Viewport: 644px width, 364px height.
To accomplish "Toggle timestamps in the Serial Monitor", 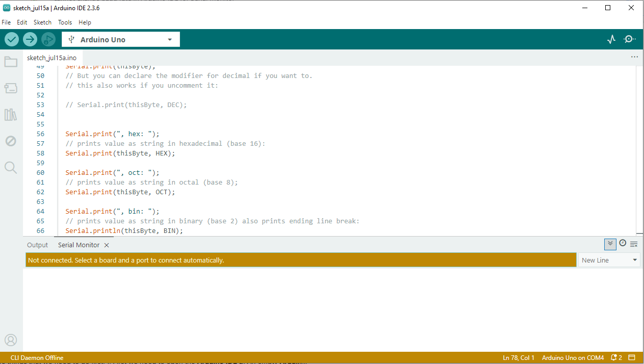I will 623,244.
